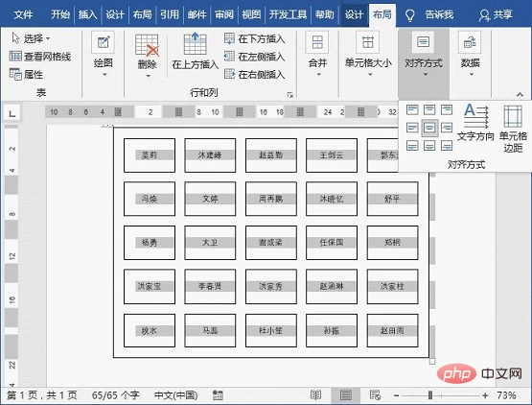Click the zoom out minus button

[x=396, y=395]
